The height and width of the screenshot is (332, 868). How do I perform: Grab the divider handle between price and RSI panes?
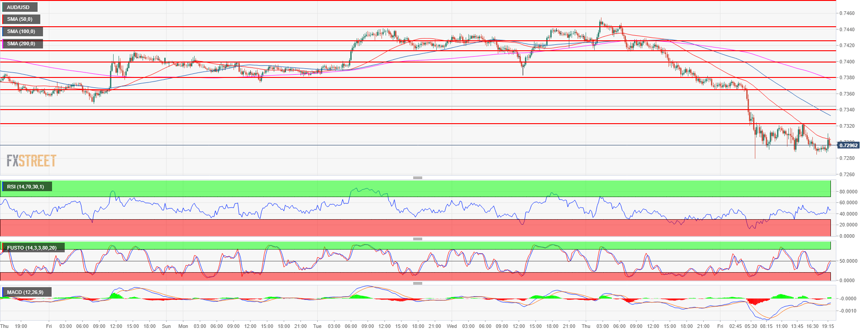(418, 178)
